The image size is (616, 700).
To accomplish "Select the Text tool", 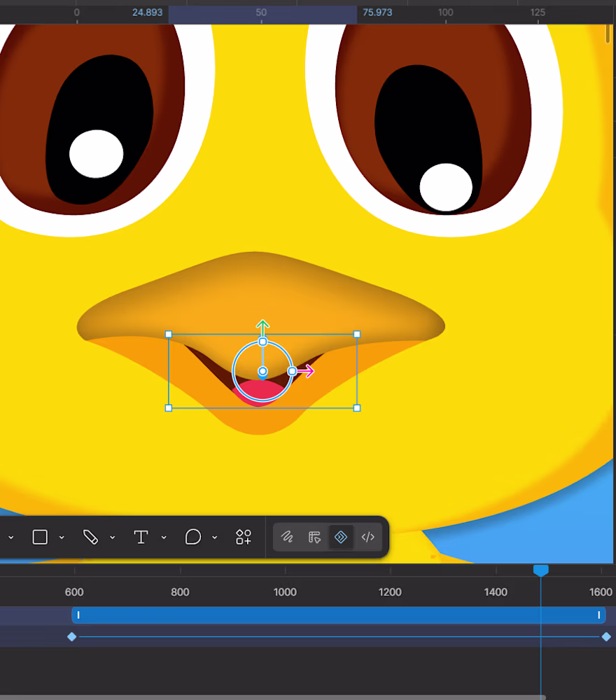I will (x=141, y=537).
